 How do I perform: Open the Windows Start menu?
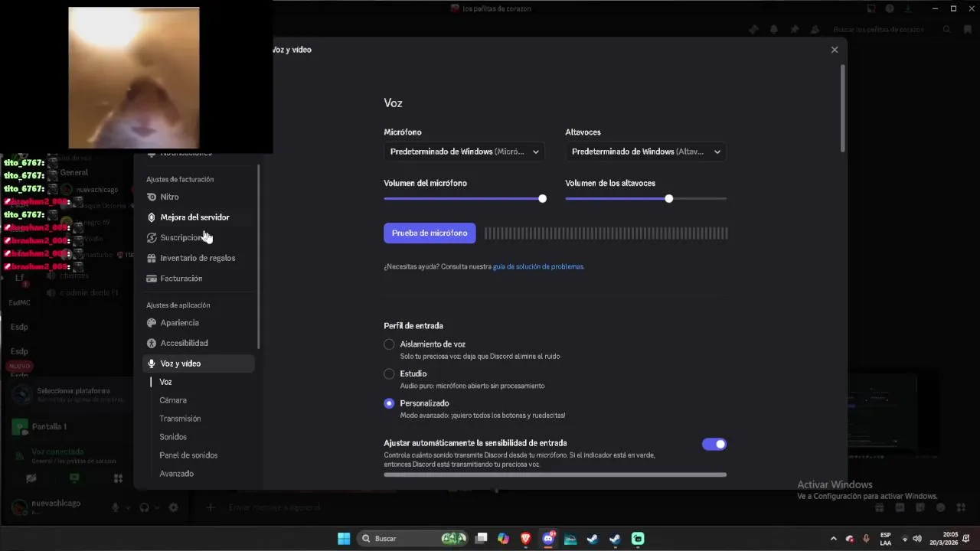[344, 539]
